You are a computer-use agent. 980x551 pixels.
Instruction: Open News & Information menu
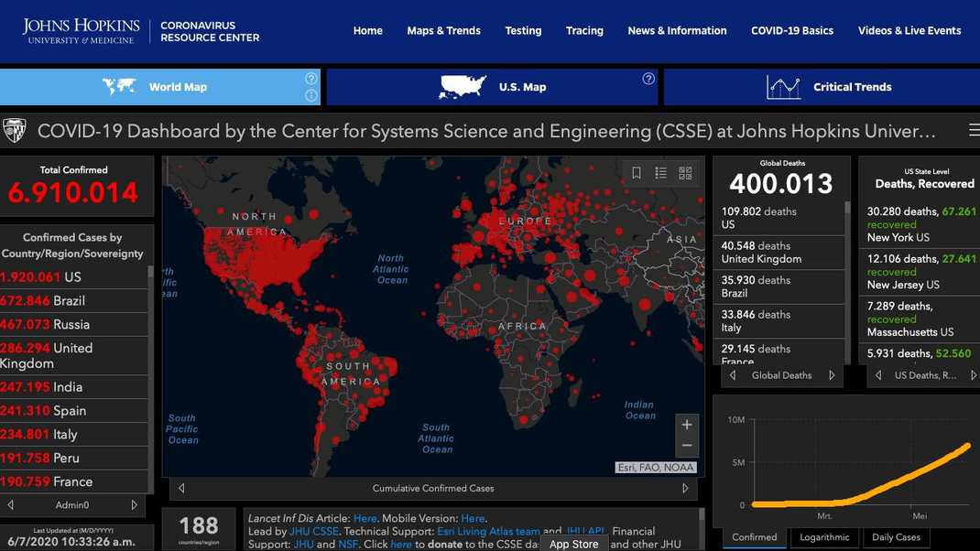(677, 30)
